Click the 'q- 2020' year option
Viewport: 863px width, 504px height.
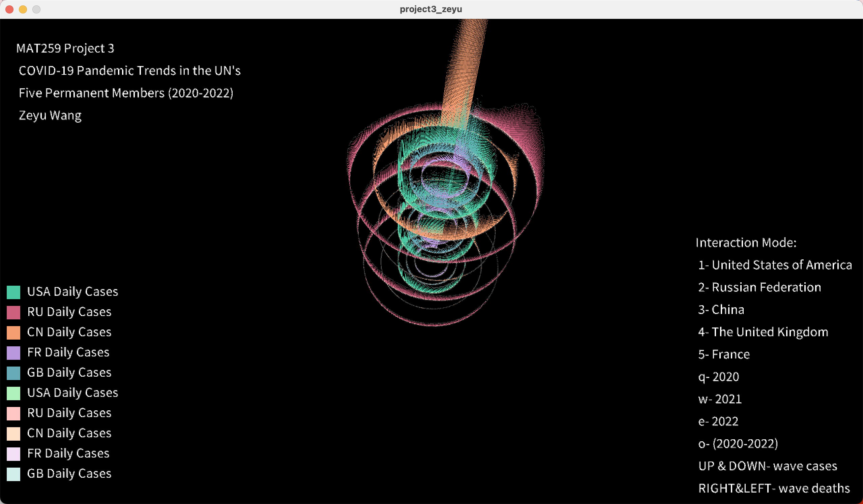(718, 377)
